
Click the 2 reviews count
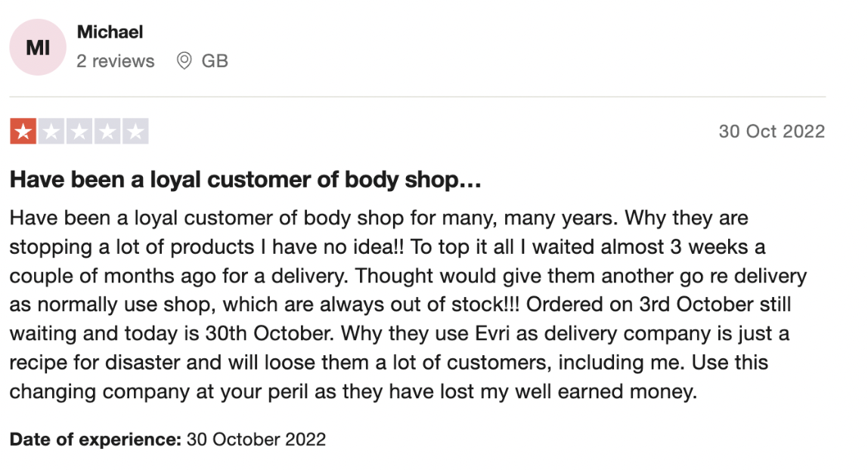coord(115,60)
